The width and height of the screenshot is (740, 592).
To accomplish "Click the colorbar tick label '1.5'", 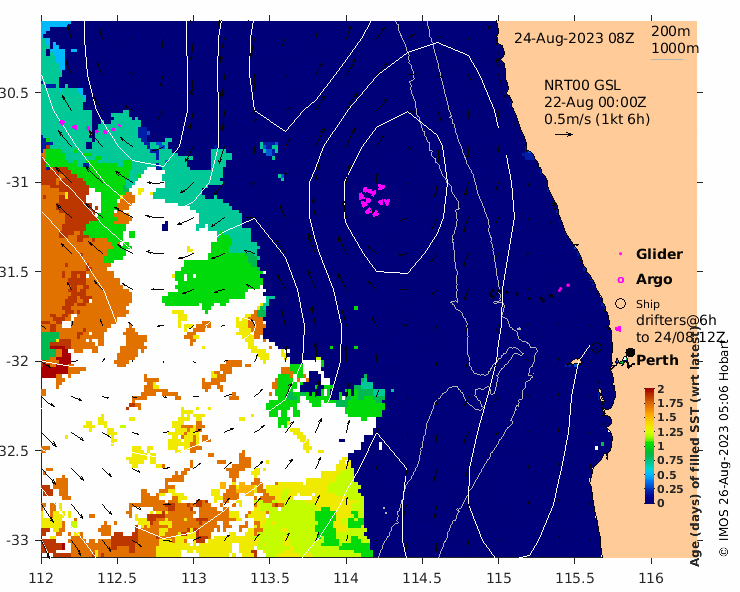I will coord(667,417).
